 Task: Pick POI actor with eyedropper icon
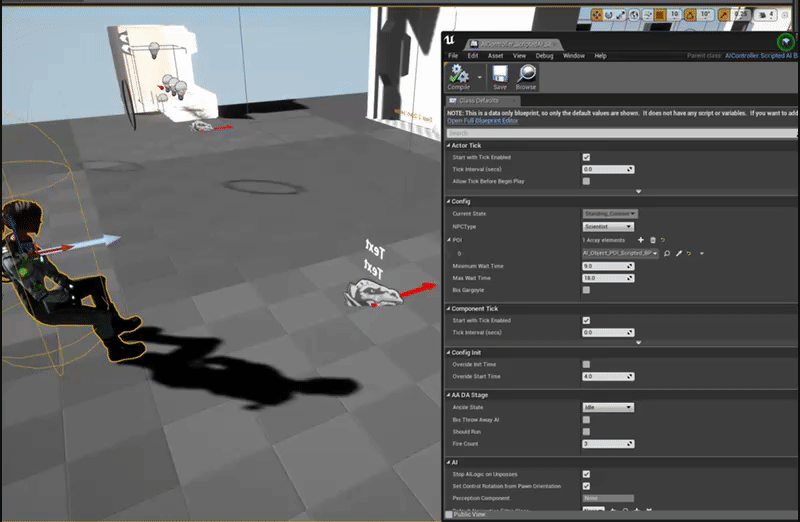point(679,253)
